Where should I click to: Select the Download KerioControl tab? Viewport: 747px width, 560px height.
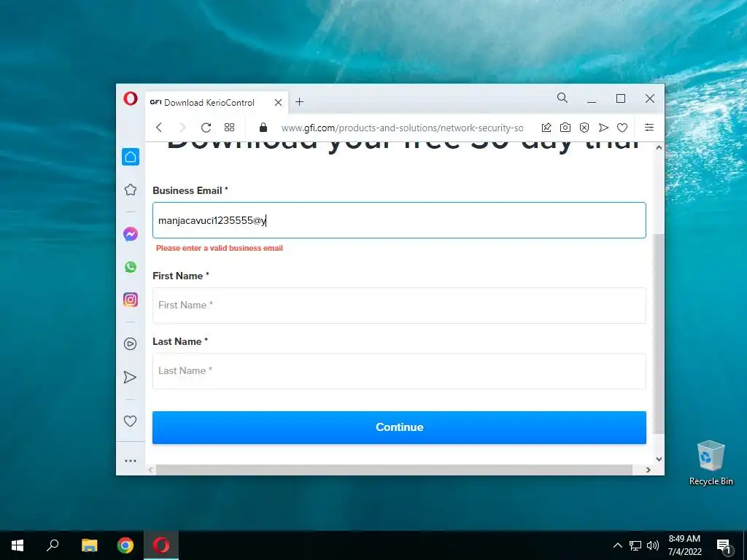point(216,102)
